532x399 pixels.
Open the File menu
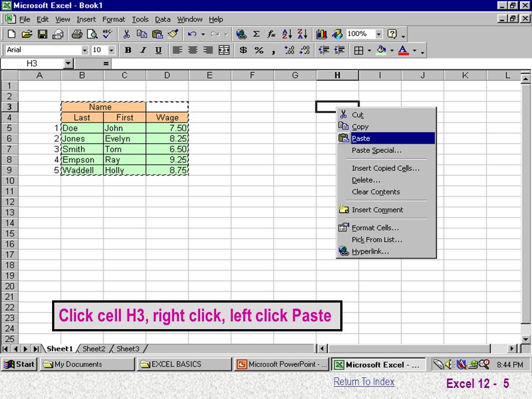click(24, 19)
